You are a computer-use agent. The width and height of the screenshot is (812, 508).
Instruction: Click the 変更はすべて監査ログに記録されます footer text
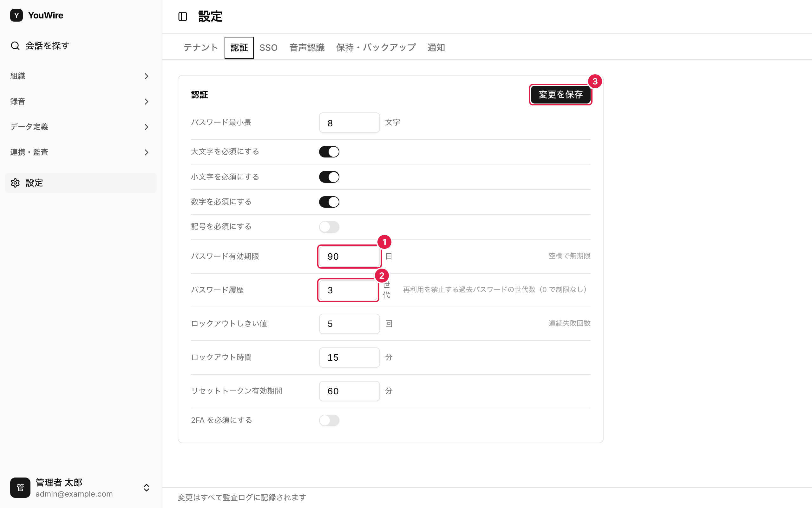pyautogui.click(x=242, y=497)
